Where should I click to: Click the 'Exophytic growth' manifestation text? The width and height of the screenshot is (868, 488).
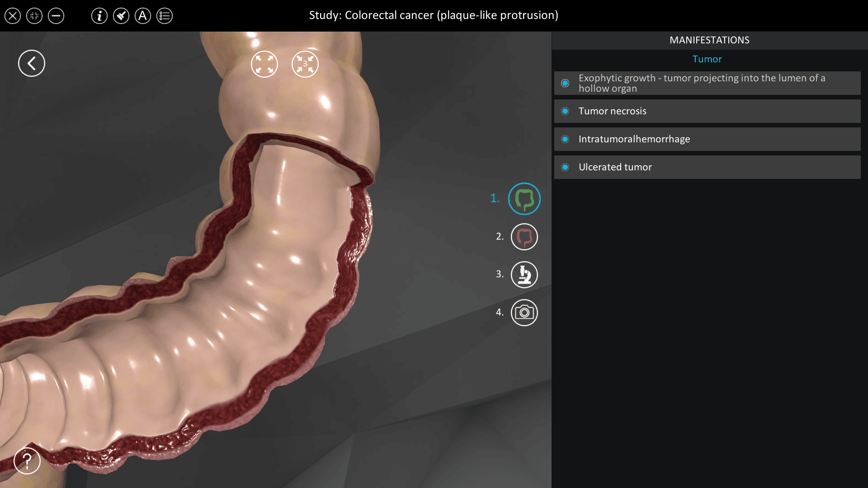[702, 83]
